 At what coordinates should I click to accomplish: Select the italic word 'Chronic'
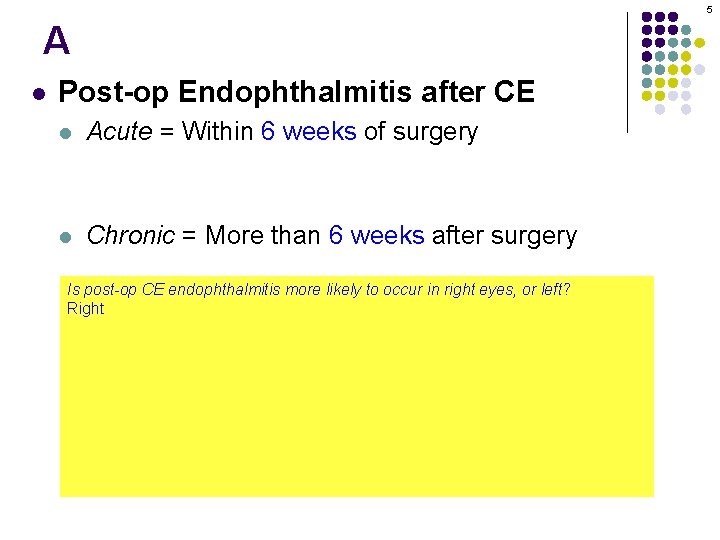pos(131,236)
